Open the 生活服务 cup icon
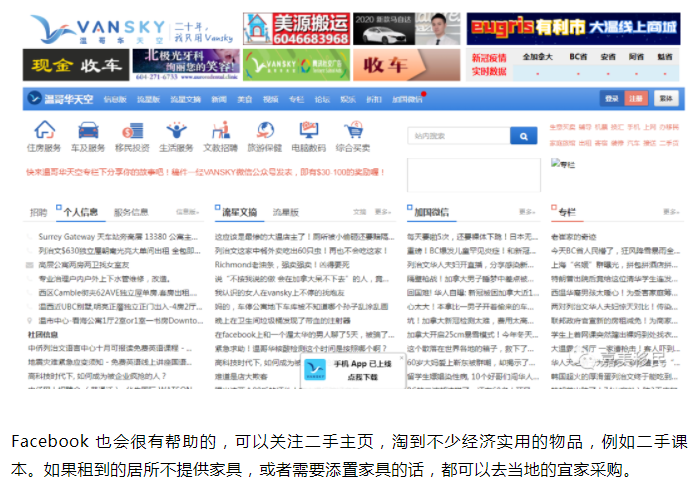700x496 pixels. [175, 131]
